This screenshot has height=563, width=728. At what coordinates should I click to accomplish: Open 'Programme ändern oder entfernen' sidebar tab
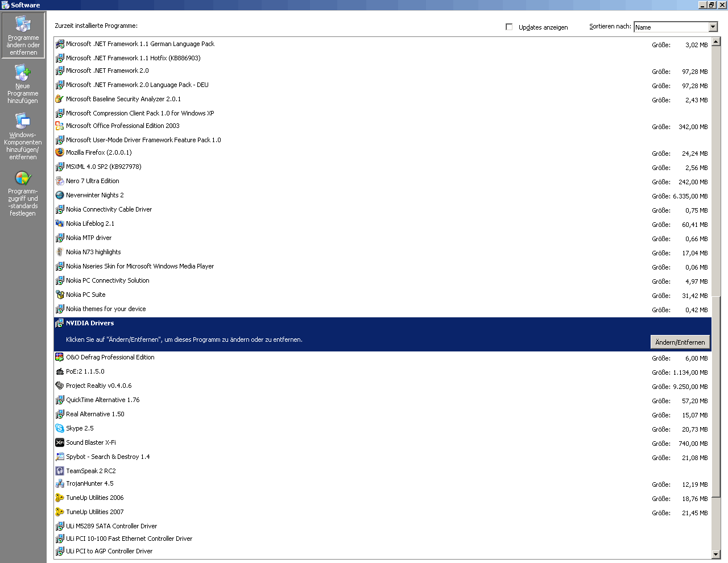pyautogui.click(x=23, y=35)
